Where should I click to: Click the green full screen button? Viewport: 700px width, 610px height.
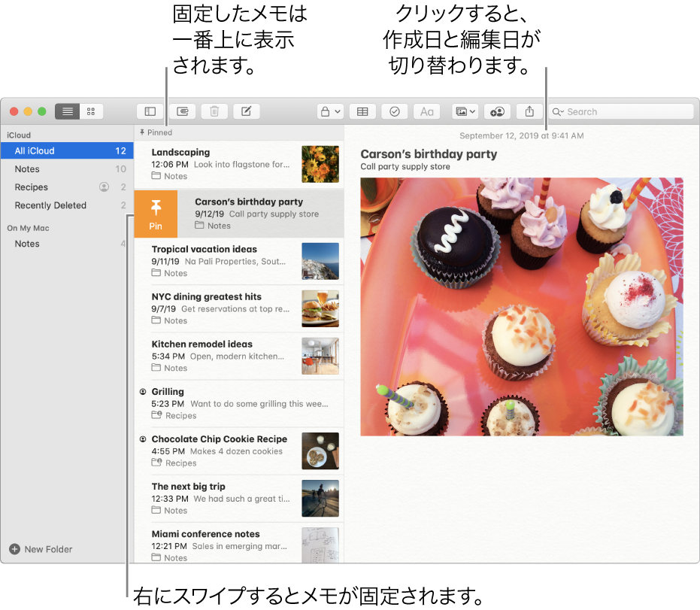click(x=42, y=111)
